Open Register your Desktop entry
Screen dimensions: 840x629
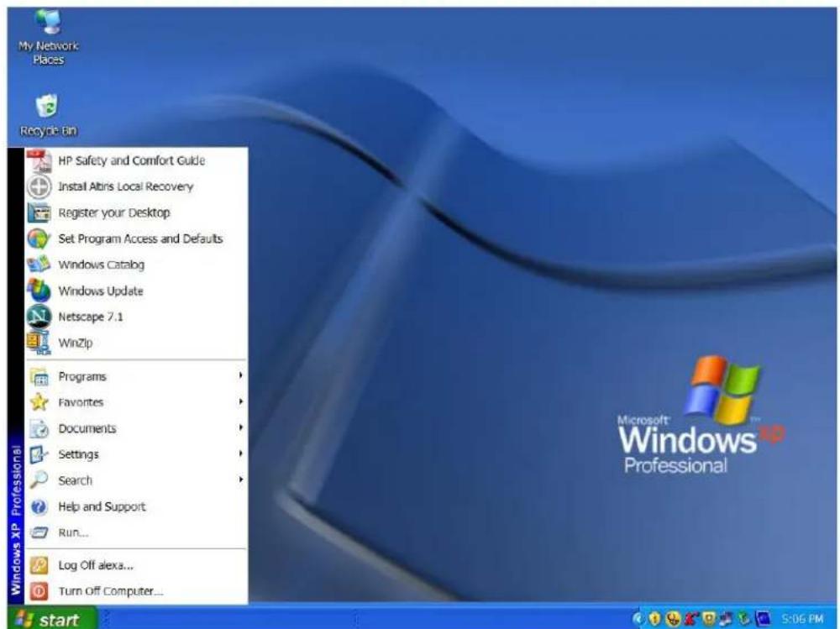[x=136, y=212]
